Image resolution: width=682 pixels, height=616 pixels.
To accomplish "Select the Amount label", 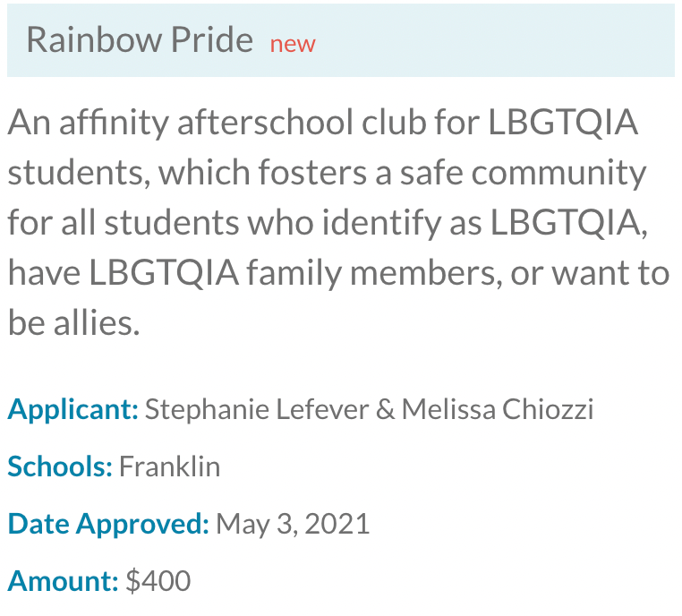I will [63, 581].
